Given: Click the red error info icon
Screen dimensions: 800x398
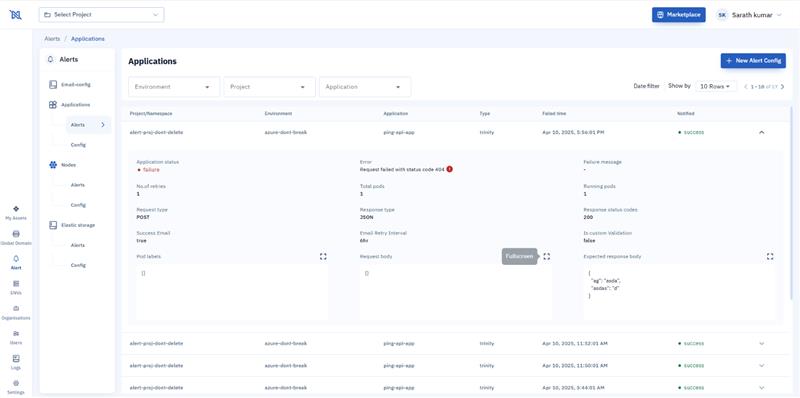Looking at the screenshot, I should (x=449, y=169).
